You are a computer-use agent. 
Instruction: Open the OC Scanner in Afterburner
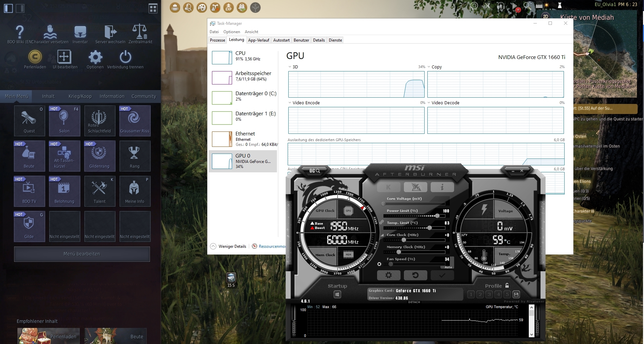point(314,171)
